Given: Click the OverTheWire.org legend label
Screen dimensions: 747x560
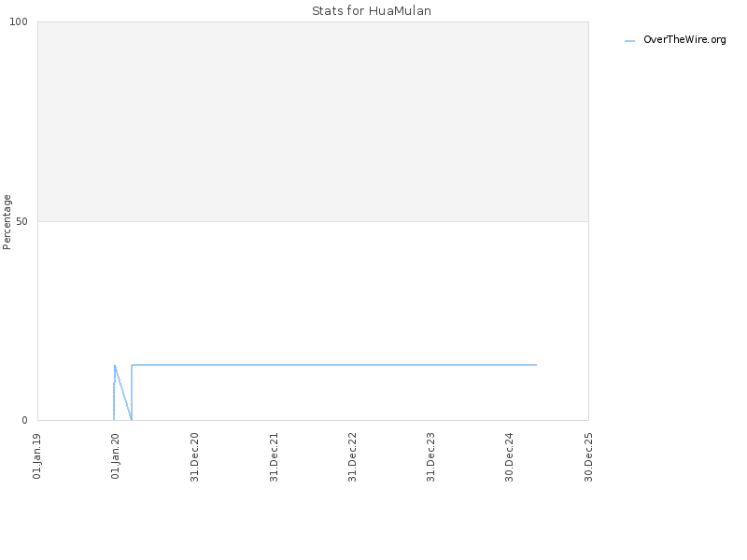Looking at the screenshot, I should (x=684, y=39).
